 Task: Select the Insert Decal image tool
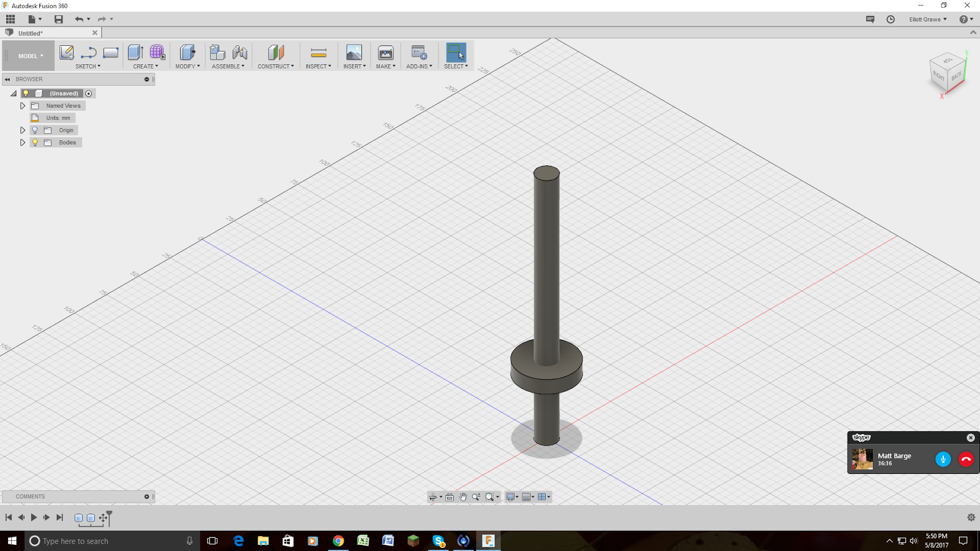354,53
